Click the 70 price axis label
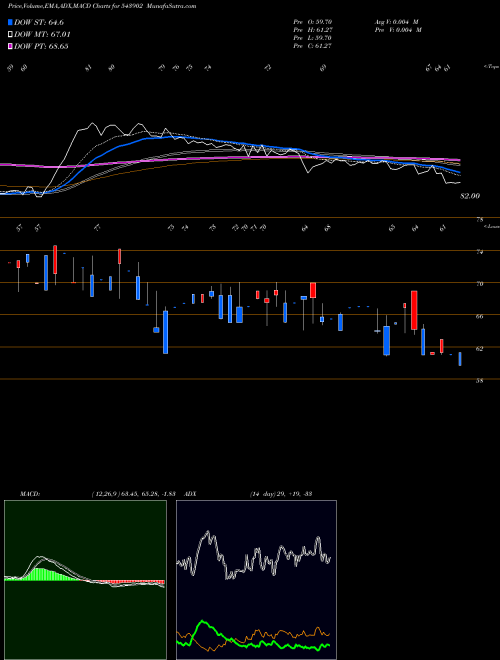Image resolution: width=500 pixels, height=660 pixels. pyautogui.click(x=479, y=284)
